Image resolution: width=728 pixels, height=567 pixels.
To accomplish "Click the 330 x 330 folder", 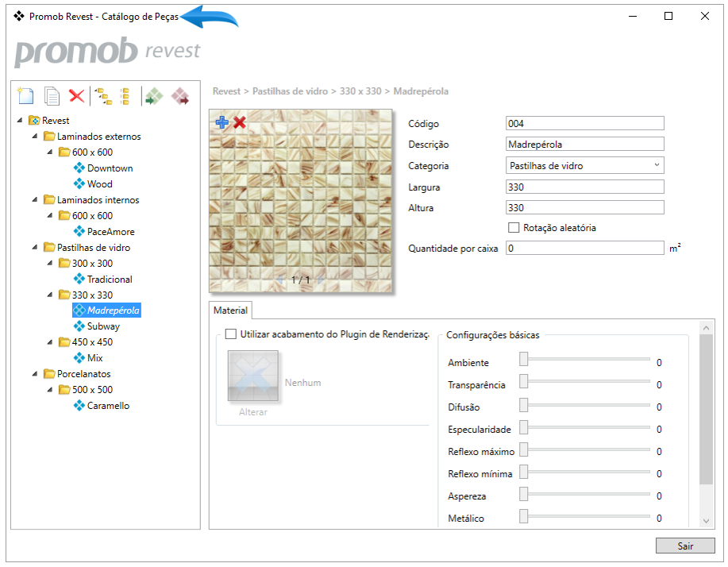I will [86, 295].
